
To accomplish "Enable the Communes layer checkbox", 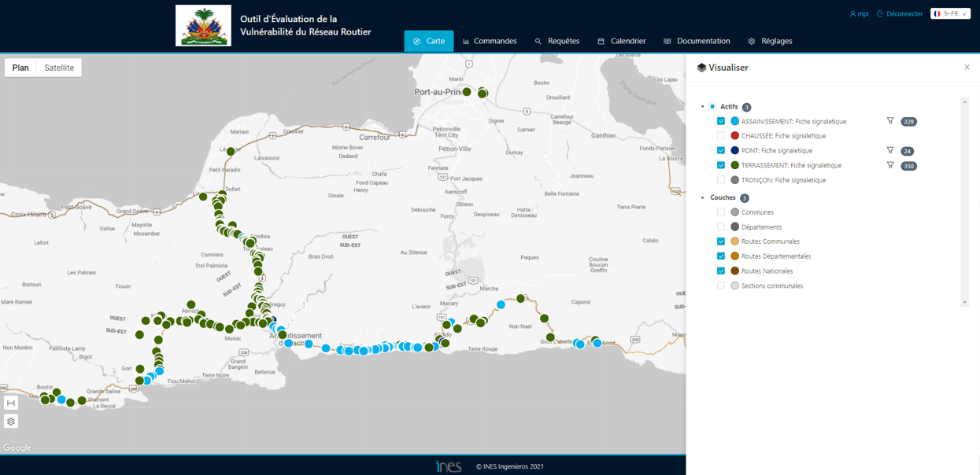I will pyautogui.click(x=721, y=212).
